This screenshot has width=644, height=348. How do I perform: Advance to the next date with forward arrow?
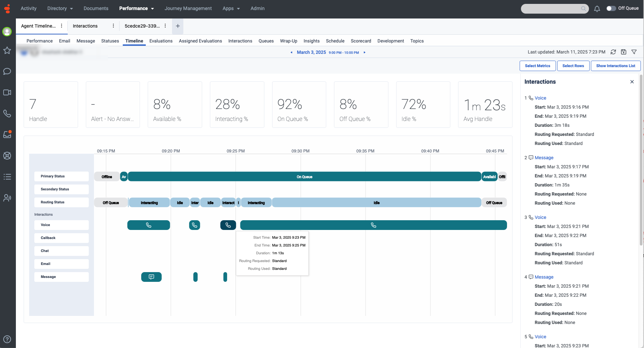pos(365,52)
